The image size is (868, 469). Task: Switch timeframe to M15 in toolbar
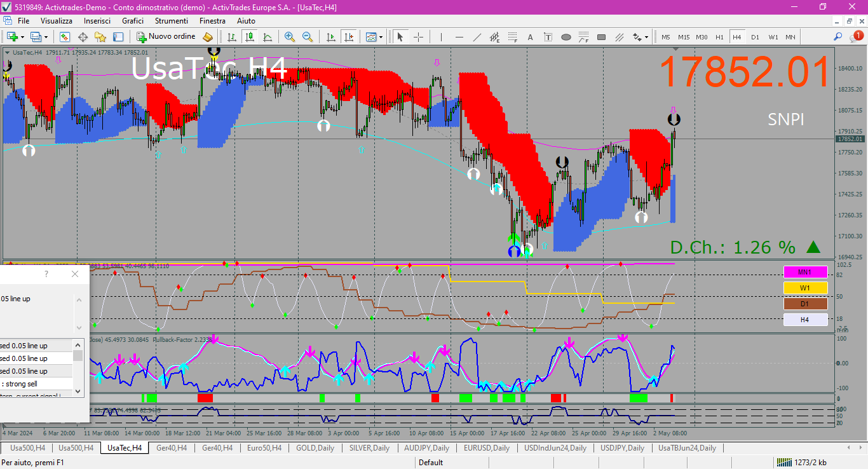tap(684, 37)
